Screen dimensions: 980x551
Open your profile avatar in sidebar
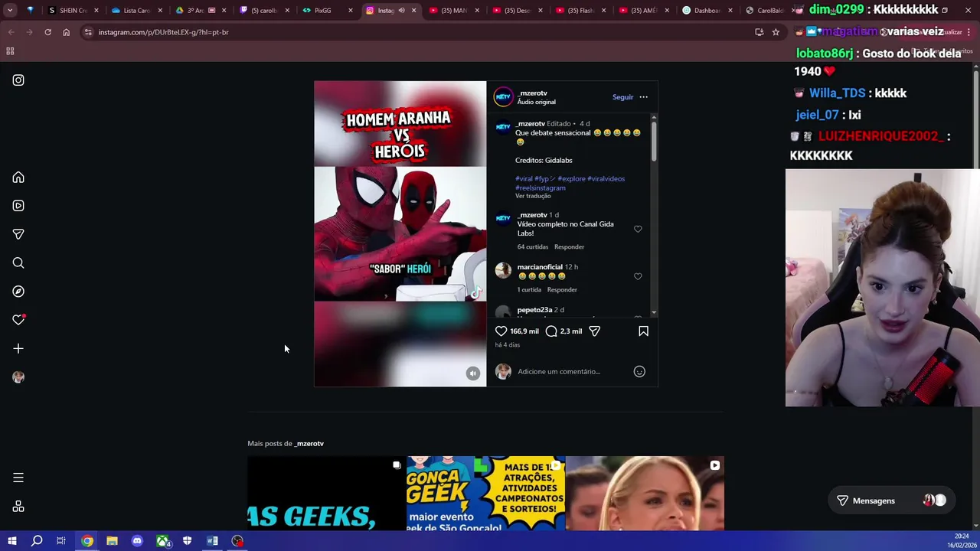[x=18, y=377]
